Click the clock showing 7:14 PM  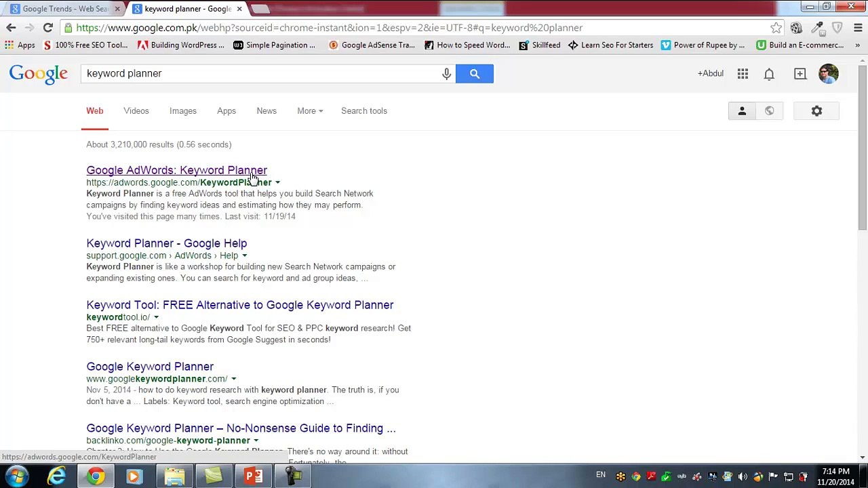pos(835,472)
